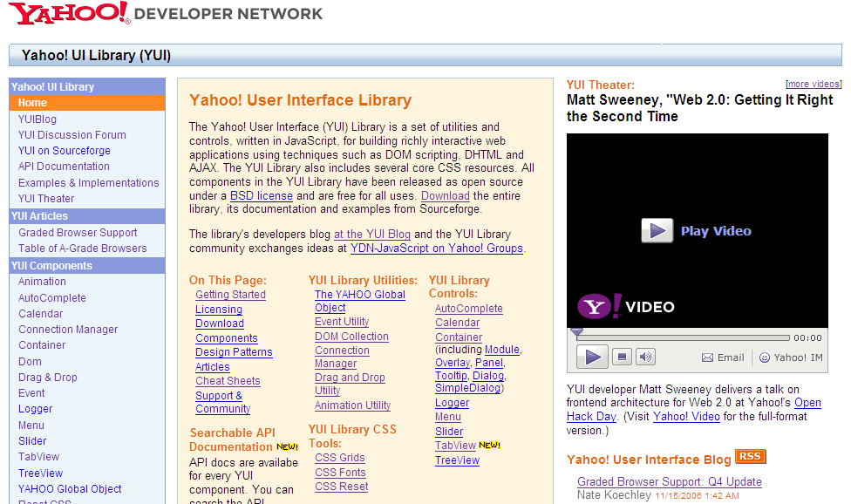Image resolution: width=851 pixels, height=504 pixels.
Task: Open the TreeView controls link
Action: (457, 460)
